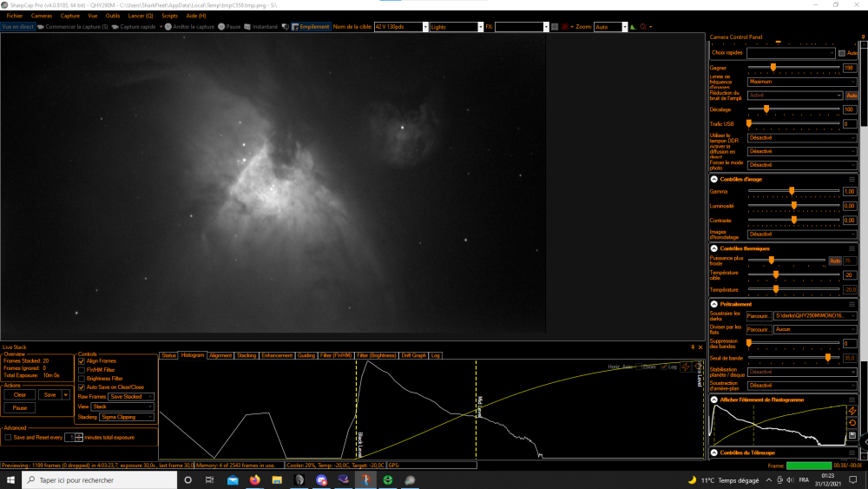
Task: Click the 'Clear' button in Live Stack
Action: pyautogui.click(x=20, y=395)
